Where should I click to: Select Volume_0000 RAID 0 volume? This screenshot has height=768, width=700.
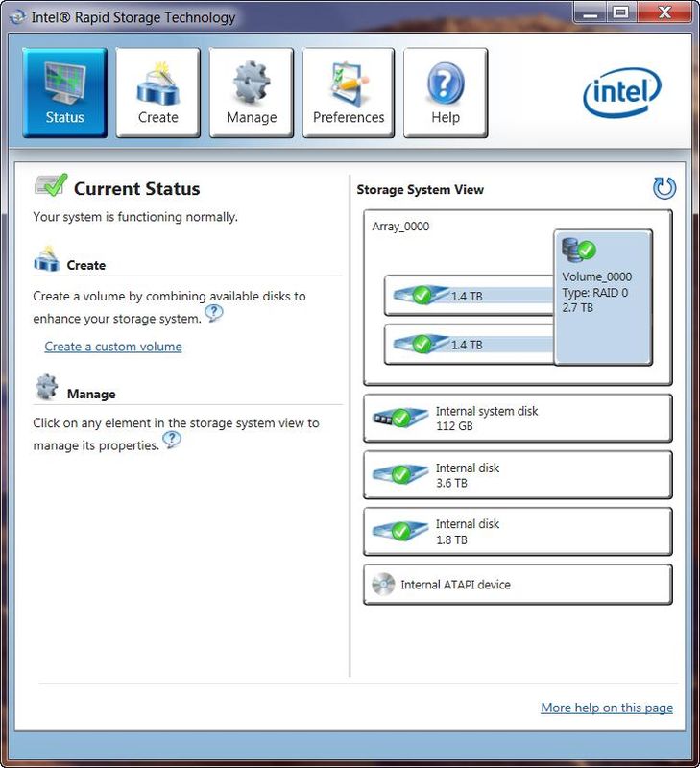pos(603,298)
